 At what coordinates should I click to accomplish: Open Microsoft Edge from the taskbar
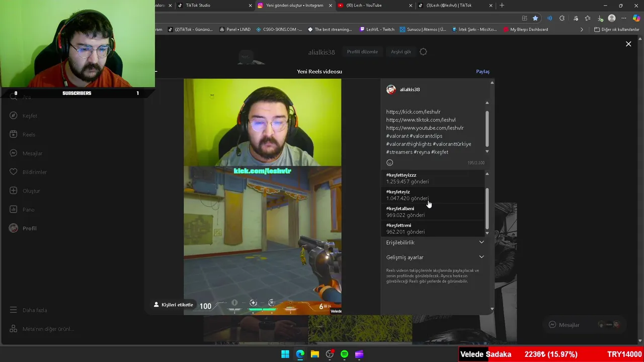point(300,354)
